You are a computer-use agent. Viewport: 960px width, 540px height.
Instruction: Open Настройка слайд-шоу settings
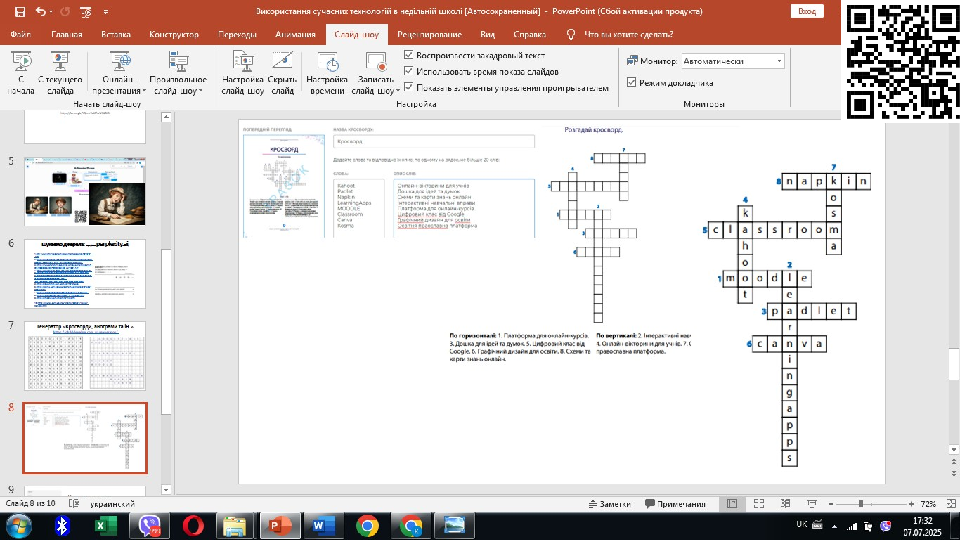[242, 73]
